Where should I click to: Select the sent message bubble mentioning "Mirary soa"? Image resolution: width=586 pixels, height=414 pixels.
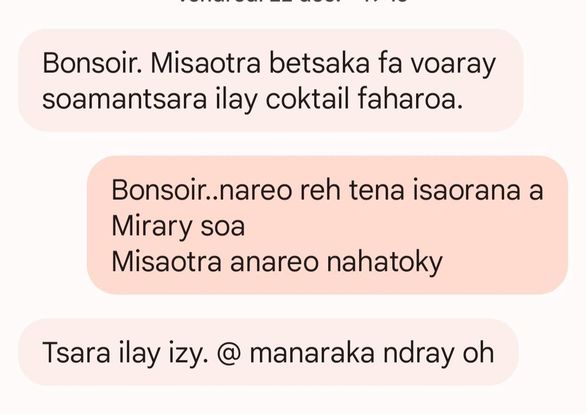327,225
